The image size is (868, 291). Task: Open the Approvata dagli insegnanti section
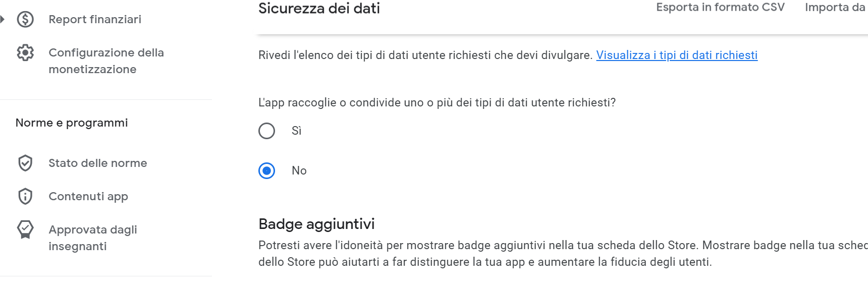(x=93, y=238)
